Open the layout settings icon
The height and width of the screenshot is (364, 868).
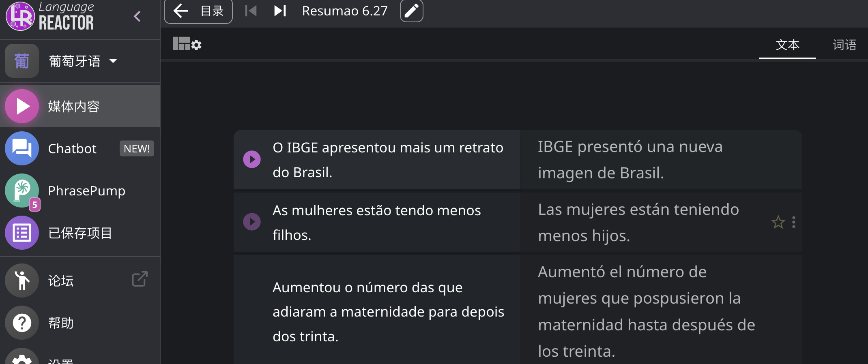pyautogui.click(x=187, y=43)
